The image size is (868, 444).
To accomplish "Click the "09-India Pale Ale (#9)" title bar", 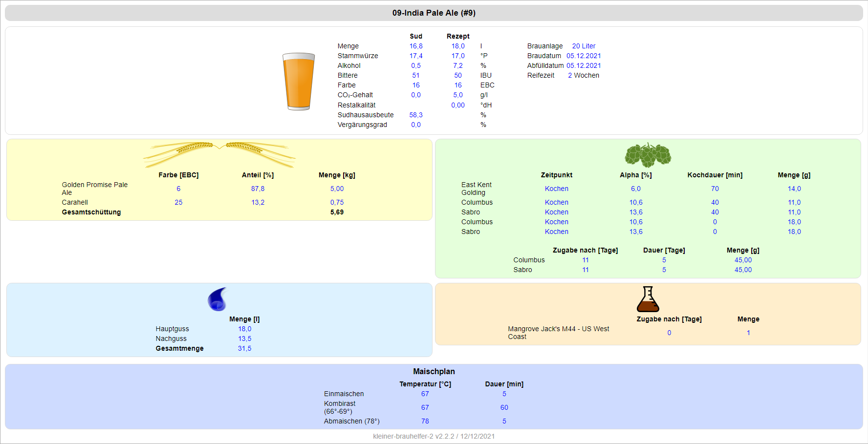I will click(434, 13).
